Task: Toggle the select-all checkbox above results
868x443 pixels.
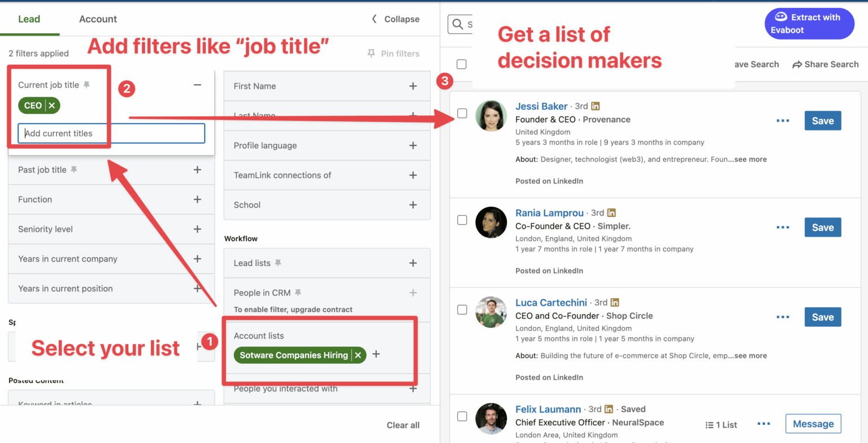Action: click(462, 64)
